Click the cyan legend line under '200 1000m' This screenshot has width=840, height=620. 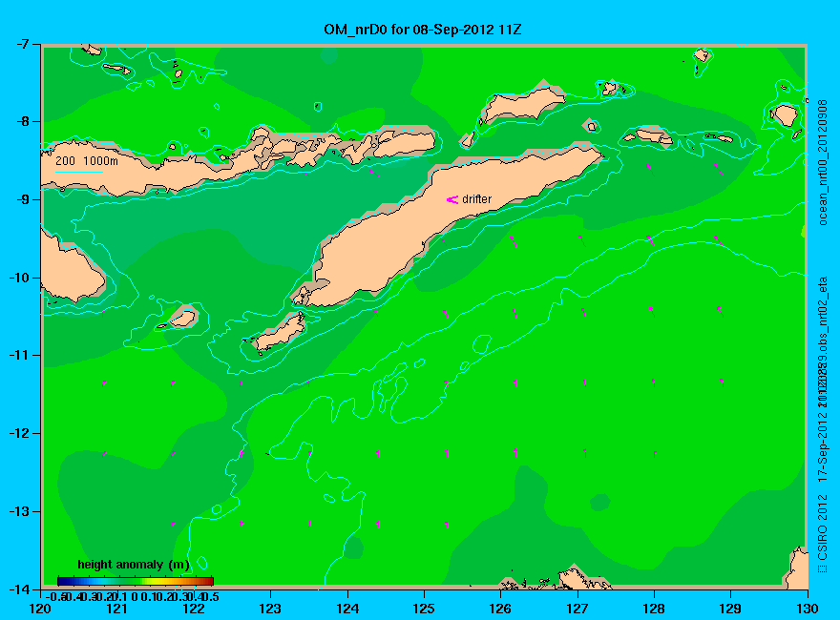pyautogui.click(x=78, y=172)
